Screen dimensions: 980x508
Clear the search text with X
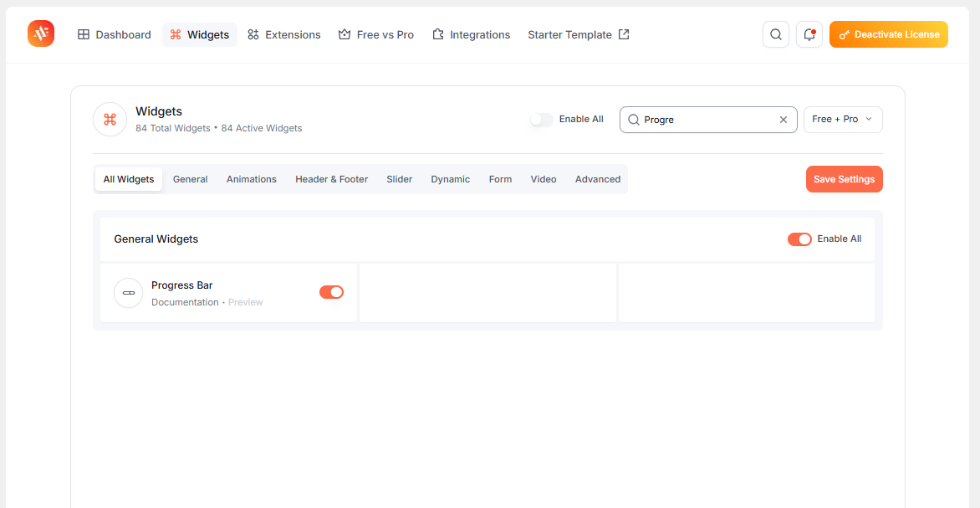click(x=783, y=120)
